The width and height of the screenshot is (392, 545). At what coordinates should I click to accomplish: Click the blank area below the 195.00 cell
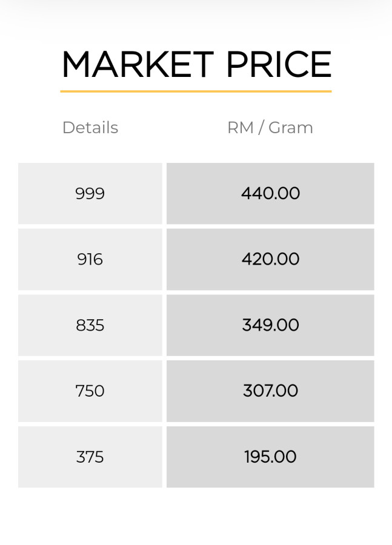pos(270,515)
